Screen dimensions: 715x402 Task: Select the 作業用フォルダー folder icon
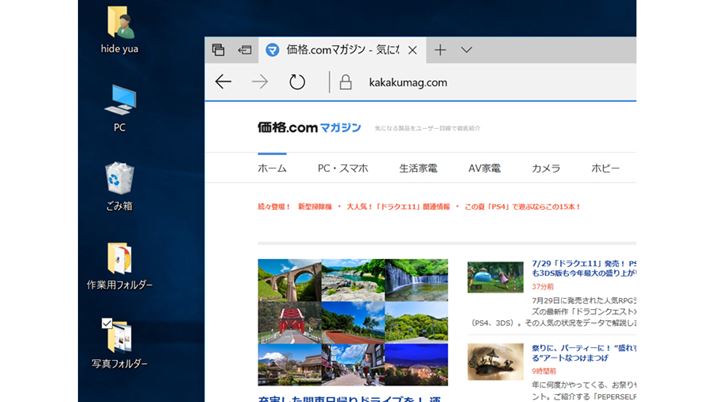pos(119,258)
